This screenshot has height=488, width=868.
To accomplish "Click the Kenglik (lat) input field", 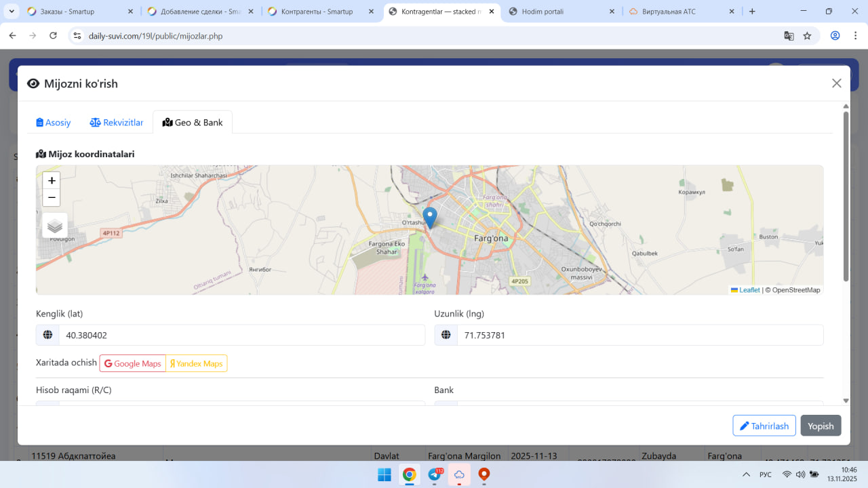I will pos(241,335).
